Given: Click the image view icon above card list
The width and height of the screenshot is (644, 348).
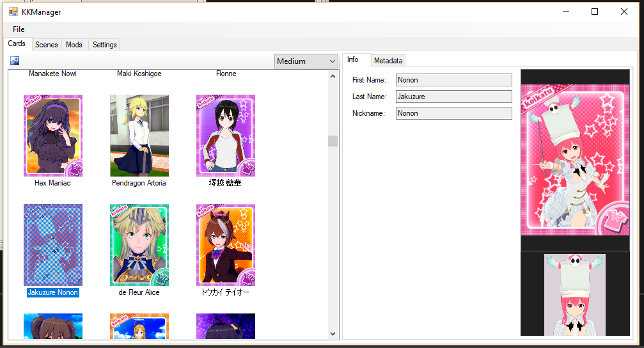Looking at the screenshot, I should pyautogui.click(x=15, y=61).
